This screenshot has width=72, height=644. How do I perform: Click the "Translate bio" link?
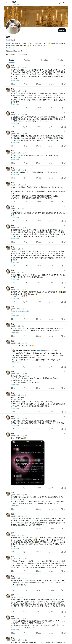(x=10, y=48)
